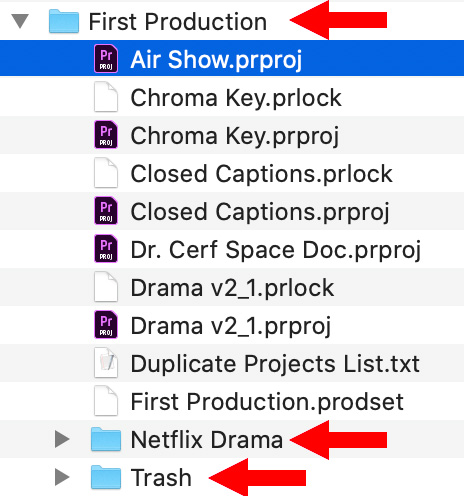Click the Air Show.prproj Premiere icon
The image size is (464, 496).
(106, 59)
